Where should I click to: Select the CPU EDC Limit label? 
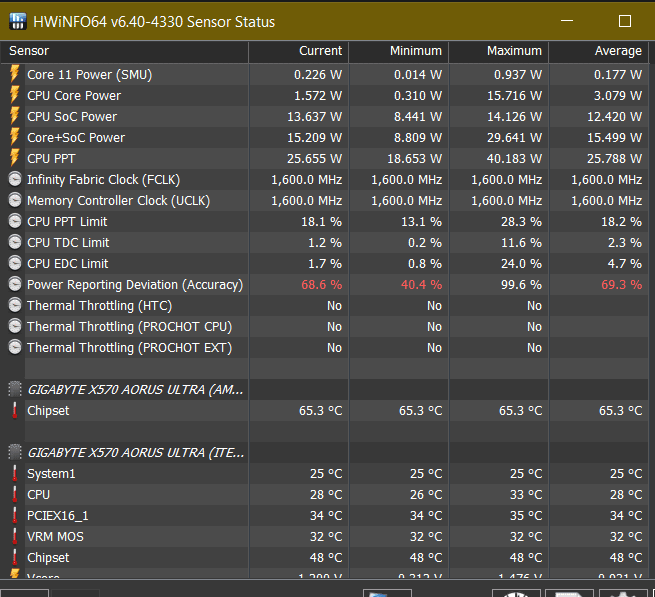pyautogui.click(x=67, y=264)
